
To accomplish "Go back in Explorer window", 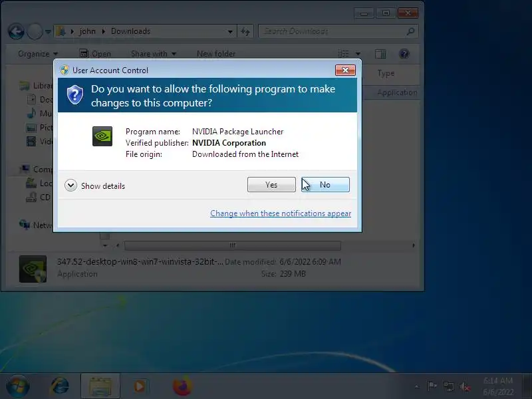I will coord(16,31).
